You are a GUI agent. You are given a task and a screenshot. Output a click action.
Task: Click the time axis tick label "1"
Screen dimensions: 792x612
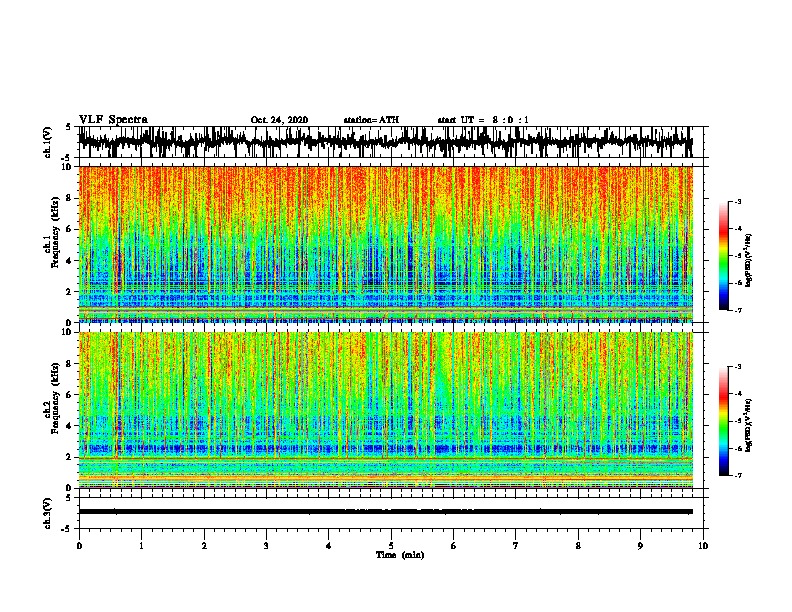click(x=141, y=546)
